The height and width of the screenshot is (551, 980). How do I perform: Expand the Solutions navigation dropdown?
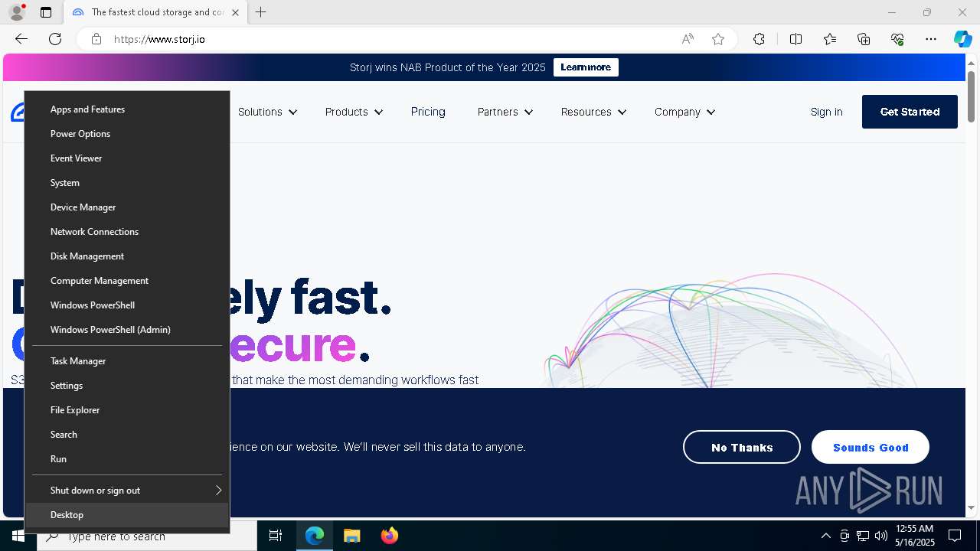[267, 112]
